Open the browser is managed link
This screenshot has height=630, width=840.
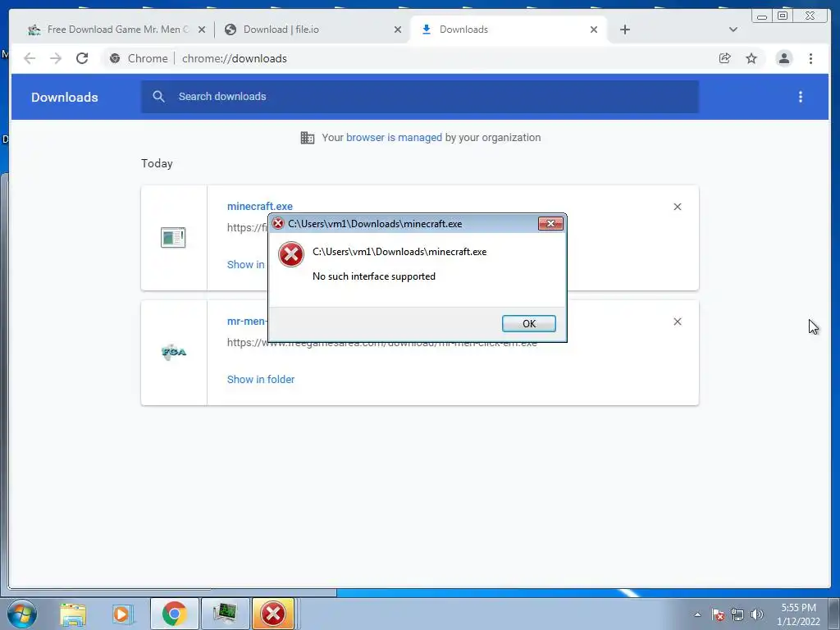coord(394,138)
